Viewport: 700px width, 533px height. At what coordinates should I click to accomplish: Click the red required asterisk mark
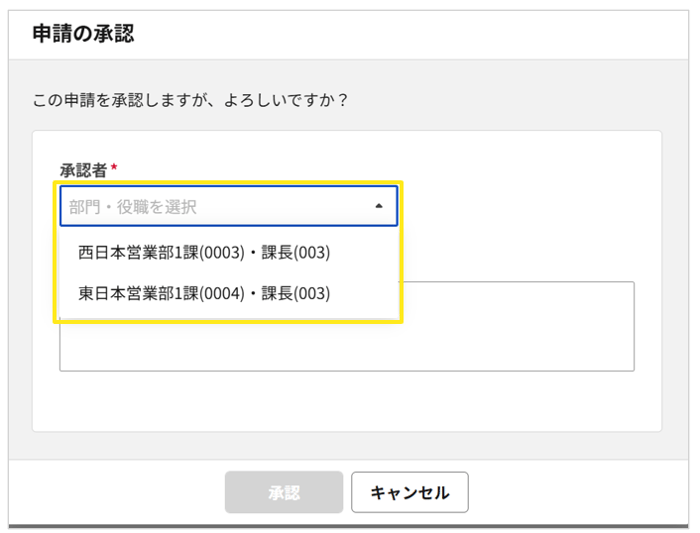(114, 168)
